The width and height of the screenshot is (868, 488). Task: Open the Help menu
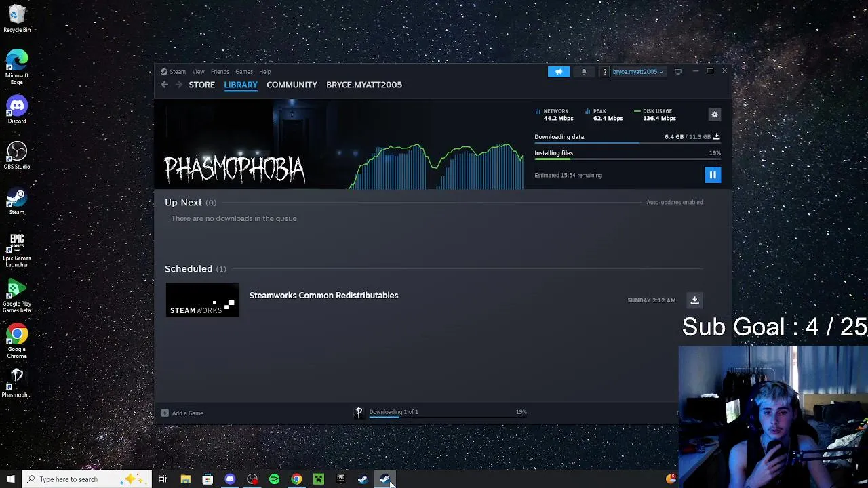coord(265,72)
